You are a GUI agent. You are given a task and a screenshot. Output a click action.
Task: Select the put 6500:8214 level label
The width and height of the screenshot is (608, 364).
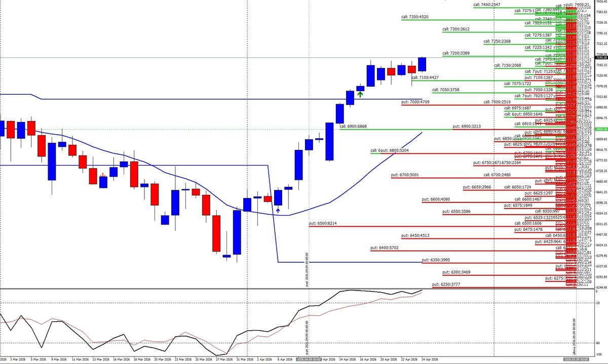pyautogui.click(x=323, y=223)
